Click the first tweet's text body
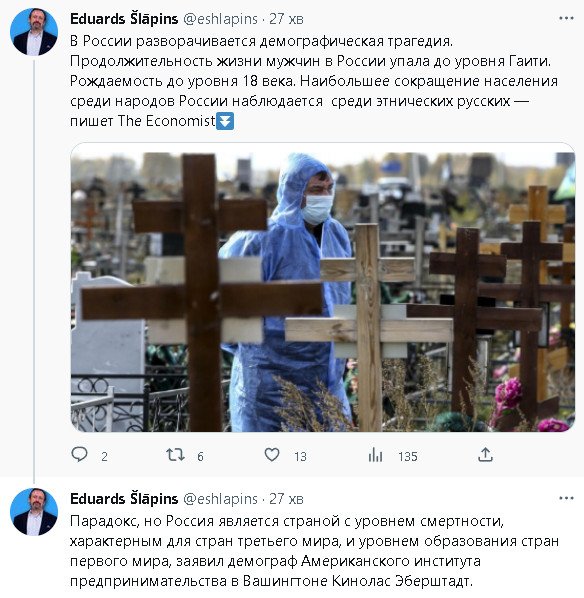584x598 pixels. (314, 81)
